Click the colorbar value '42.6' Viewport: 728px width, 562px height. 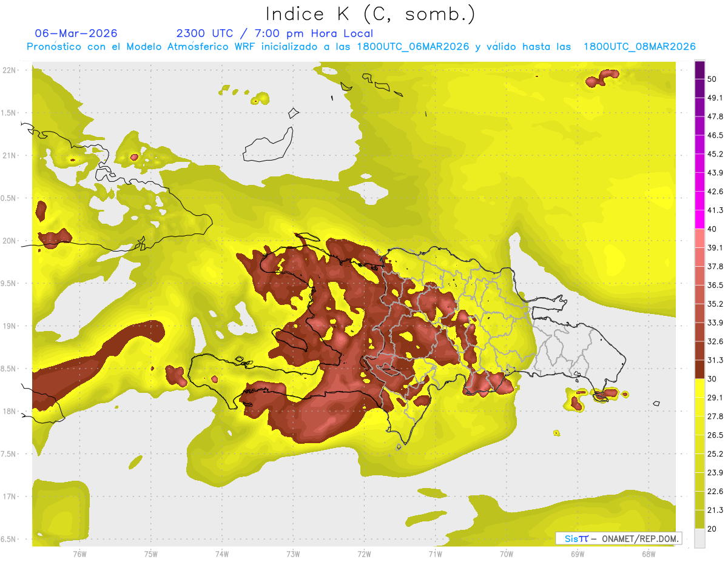pos(715,192)
